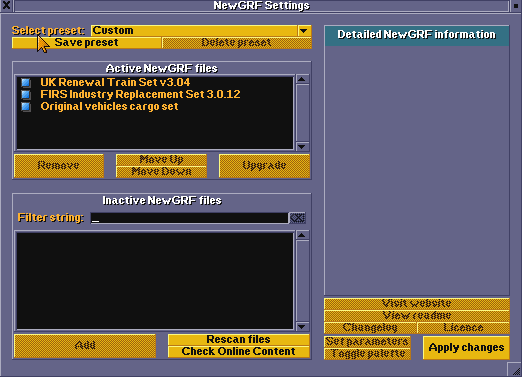Click the Upgrade button
Image resolution: width=522 pixels, height=377 pixels.
click(264, 166)
